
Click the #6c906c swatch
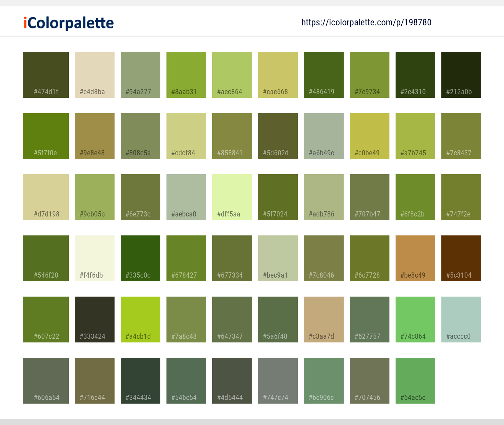click(324, 381)
